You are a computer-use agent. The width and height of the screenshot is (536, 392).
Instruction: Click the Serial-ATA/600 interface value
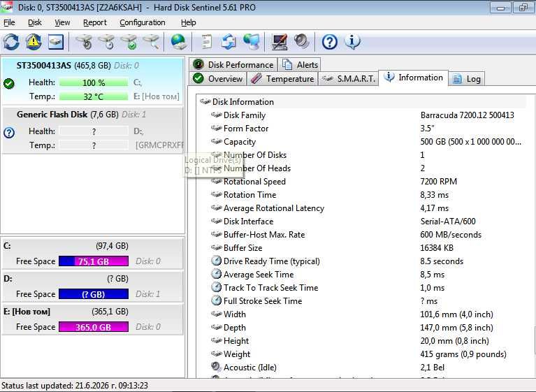(448, 221)
